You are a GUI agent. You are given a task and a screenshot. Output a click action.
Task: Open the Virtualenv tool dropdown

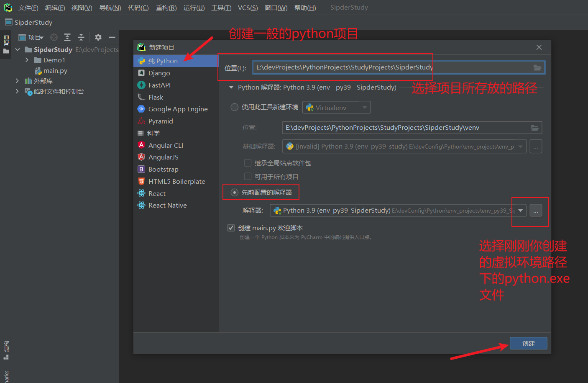pos(337,108)
